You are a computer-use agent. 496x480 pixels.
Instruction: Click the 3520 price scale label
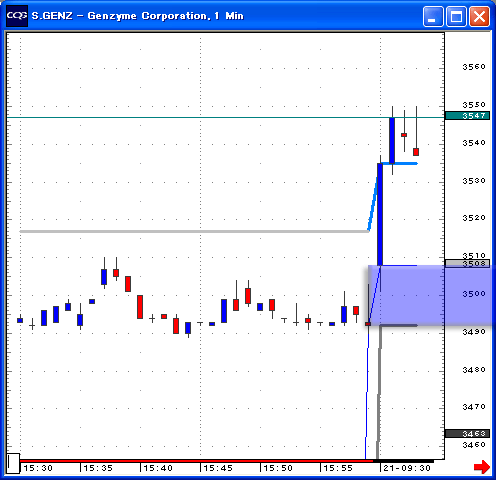pyautogui.click(x=474, y=218)
